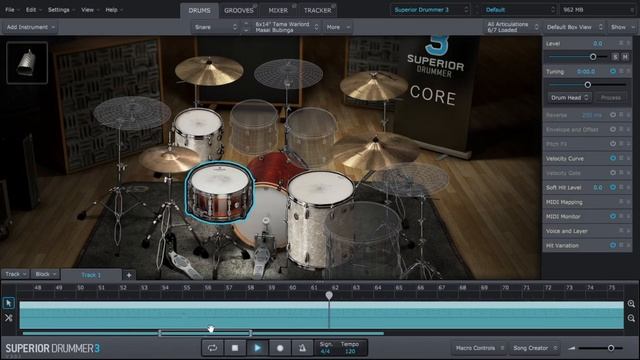The image size is (640, 360).
Task: Add a new track with plus button
Action: (129, 275)
